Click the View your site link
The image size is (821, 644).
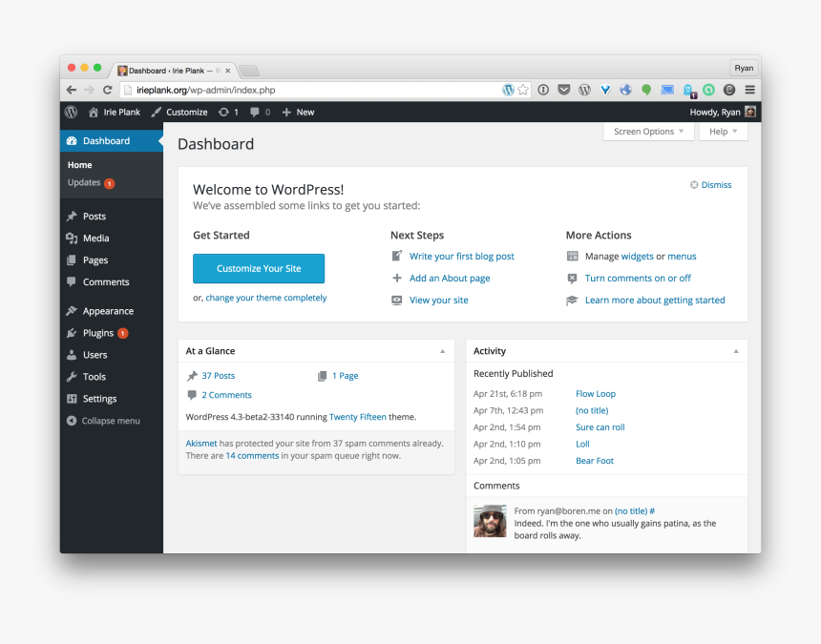(x=439, y=301)
